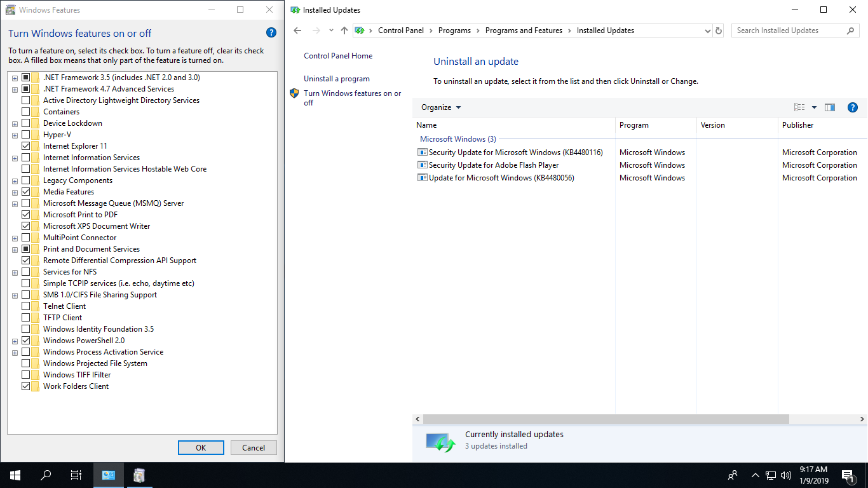The width and height of the screenshot is (868, 488).
Task: Select the Version column header
Action: click(x=737, y=125)
